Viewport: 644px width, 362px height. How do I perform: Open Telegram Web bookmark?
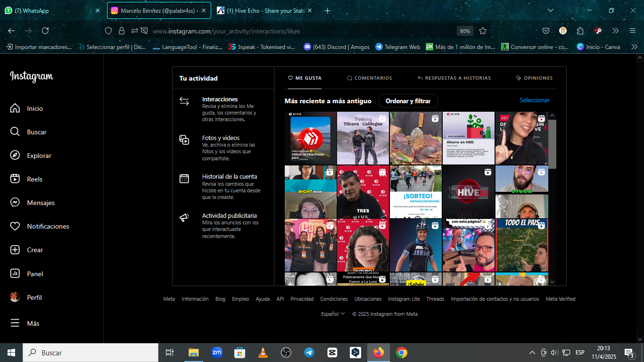[397, 47]
